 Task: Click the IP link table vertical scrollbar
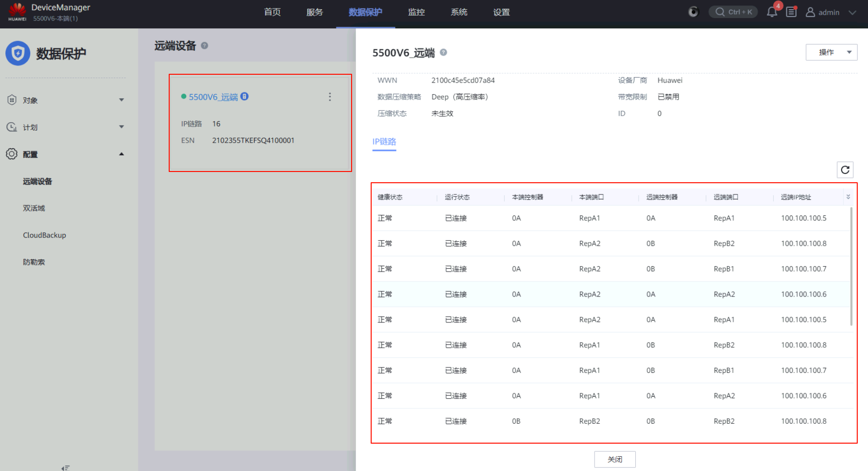click(851, 266)
